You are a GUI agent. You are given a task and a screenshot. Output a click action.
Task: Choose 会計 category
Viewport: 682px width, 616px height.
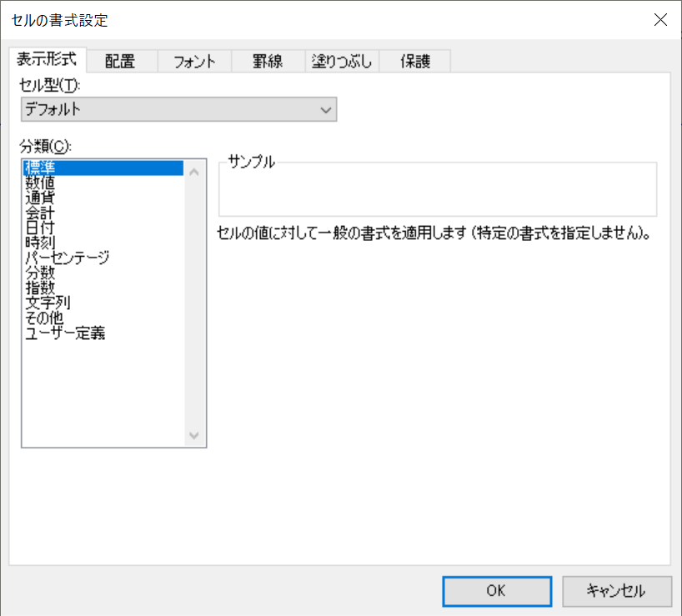[x=103, y=213]
